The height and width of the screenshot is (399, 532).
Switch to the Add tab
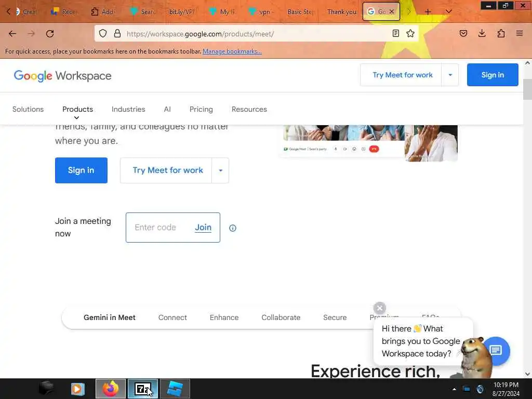[x=103, y=12]
